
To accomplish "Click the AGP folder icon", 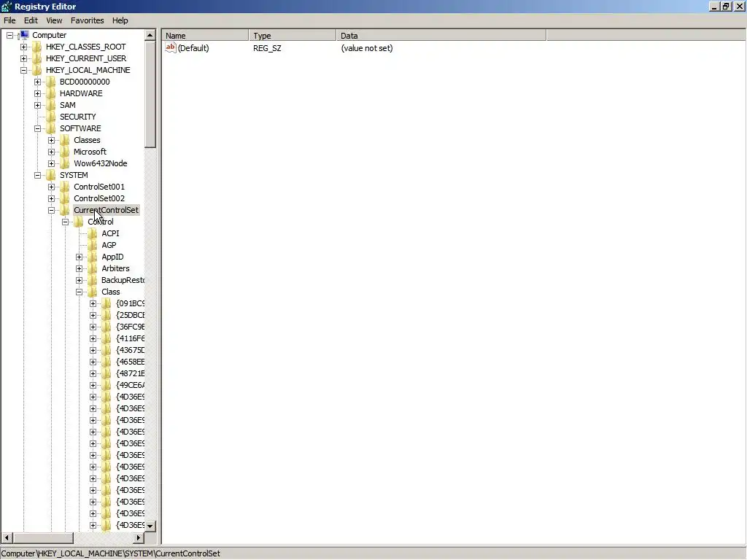I will (93, 245).
